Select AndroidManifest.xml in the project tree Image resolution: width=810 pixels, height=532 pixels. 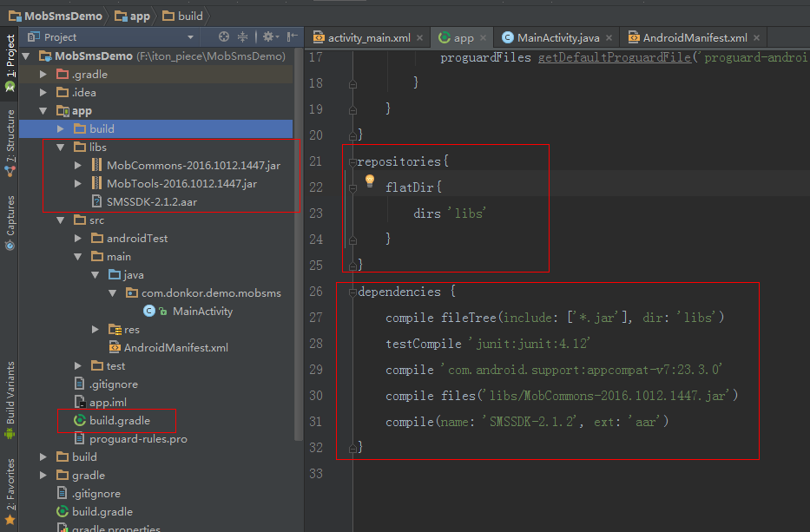point(168,348)
